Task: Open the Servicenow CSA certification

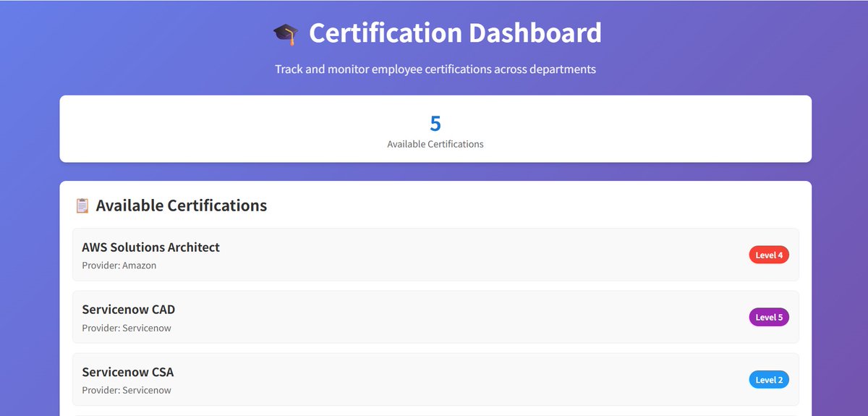Action: [435, 379]
